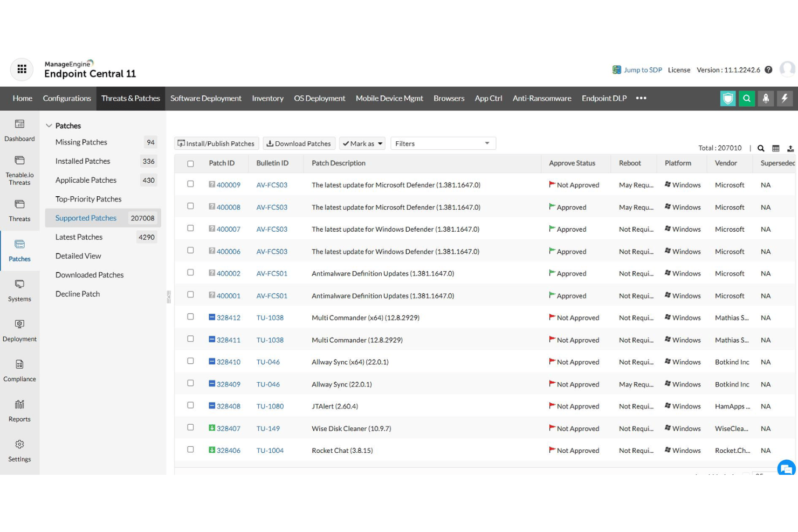Check the box for patch 400009
Screen dimensions: 798x532
tap(190, 184)
